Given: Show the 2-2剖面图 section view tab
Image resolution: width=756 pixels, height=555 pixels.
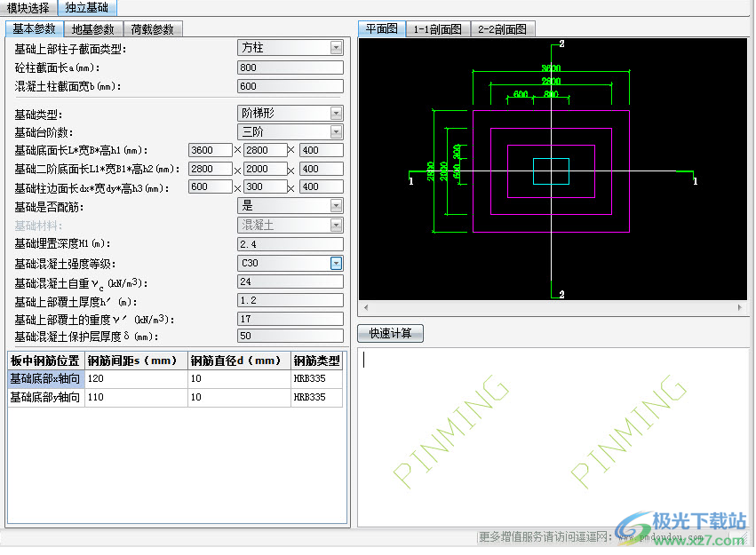Looking at the screenshot, I should 503,29.
